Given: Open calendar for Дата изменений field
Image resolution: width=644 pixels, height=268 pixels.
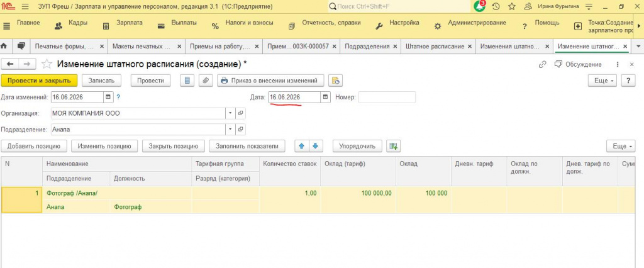Looking at the screenshot, I should coord(108,97).
